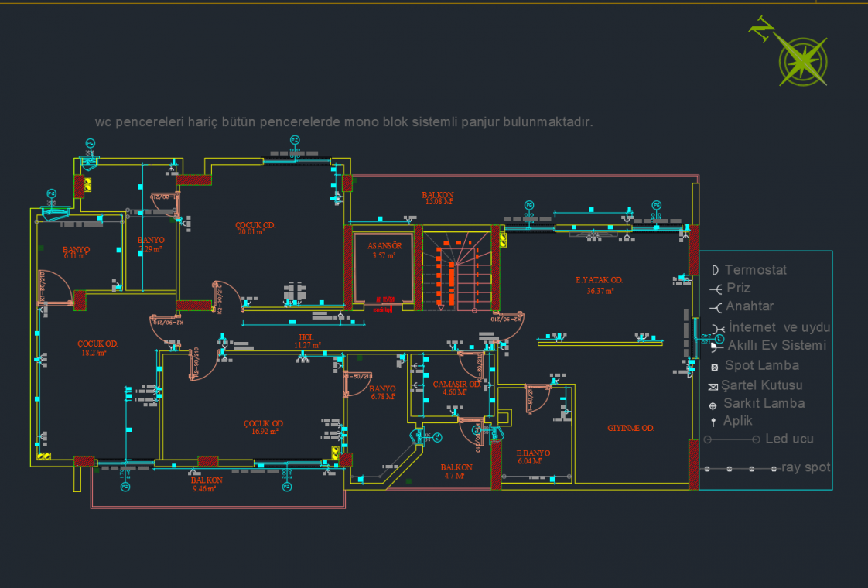Select the ray spot line symbol

point(740,468)
